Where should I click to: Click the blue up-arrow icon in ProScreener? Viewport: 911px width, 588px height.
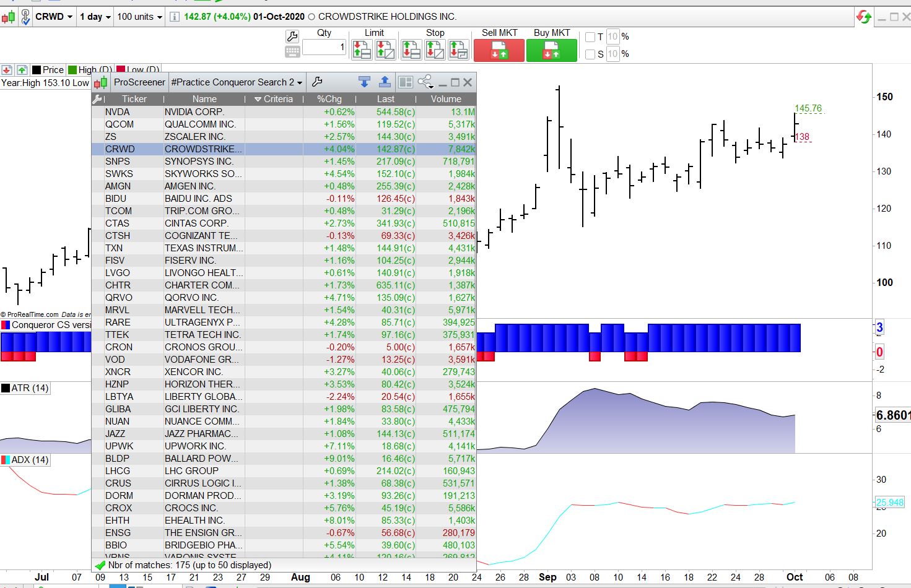tap(385, 82)
